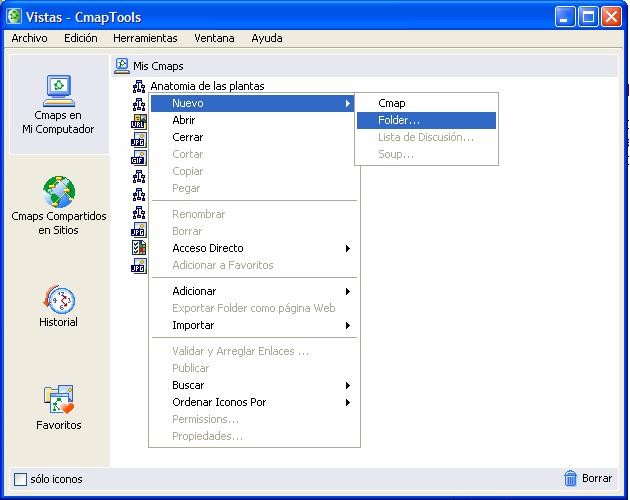
Task: Select the Anatomia de las plantas cmap icon
Action: (x=139, y=86)
